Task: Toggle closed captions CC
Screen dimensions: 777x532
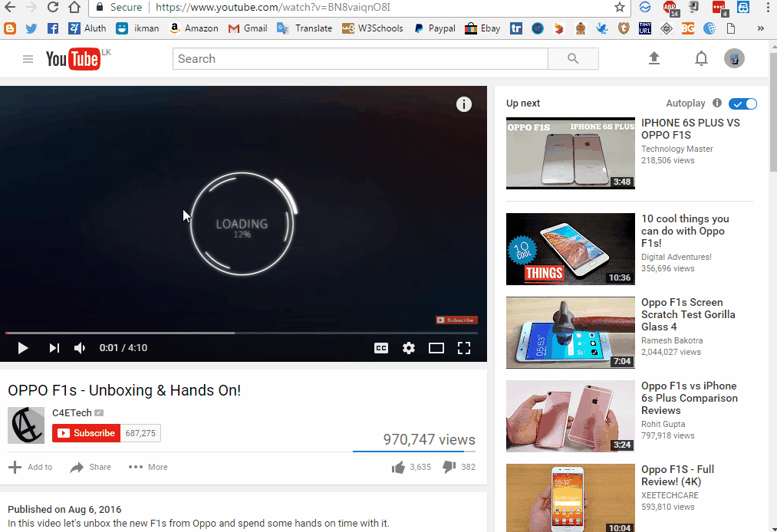Action: click(x=381, y=348)
